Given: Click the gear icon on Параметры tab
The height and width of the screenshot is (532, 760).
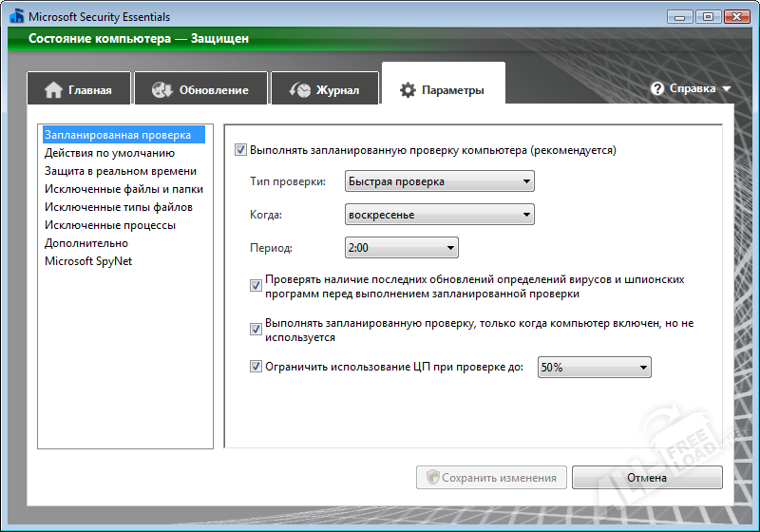Looking at the screenshot, I should coord(408,90).
